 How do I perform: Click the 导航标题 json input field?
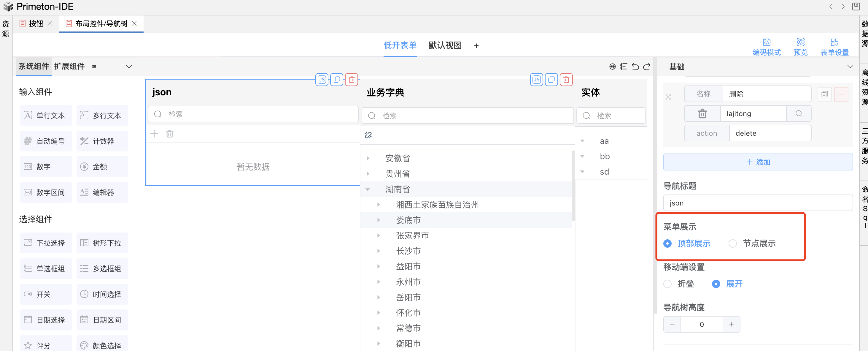[758, 203]
